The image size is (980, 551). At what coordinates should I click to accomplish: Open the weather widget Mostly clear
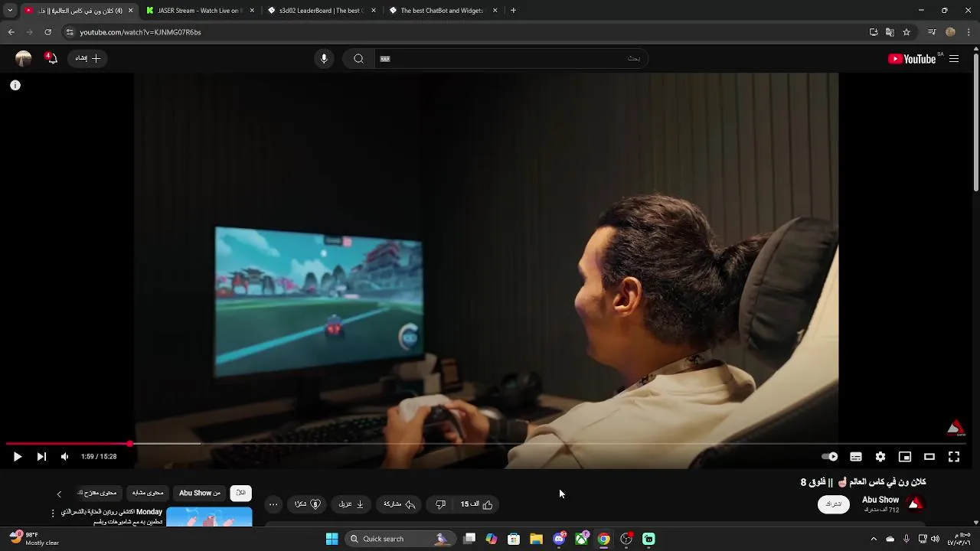[34, 539]
